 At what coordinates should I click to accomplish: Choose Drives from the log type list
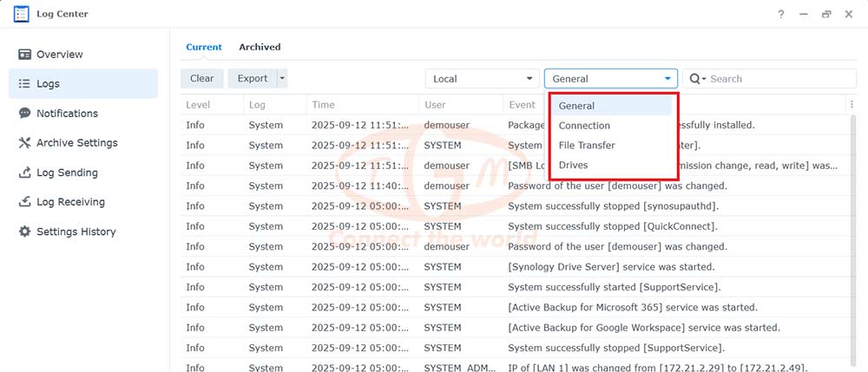point(573,165)
